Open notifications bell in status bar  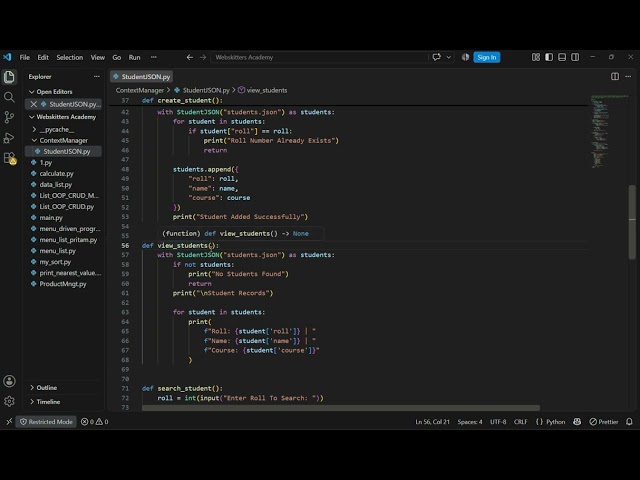629,422
